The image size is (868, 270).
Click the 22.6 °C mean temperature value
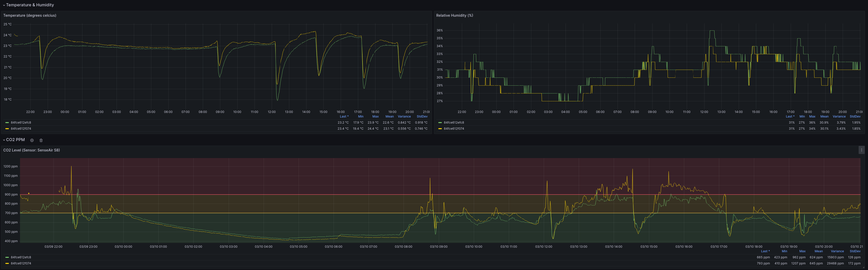[x=388, y=123]
